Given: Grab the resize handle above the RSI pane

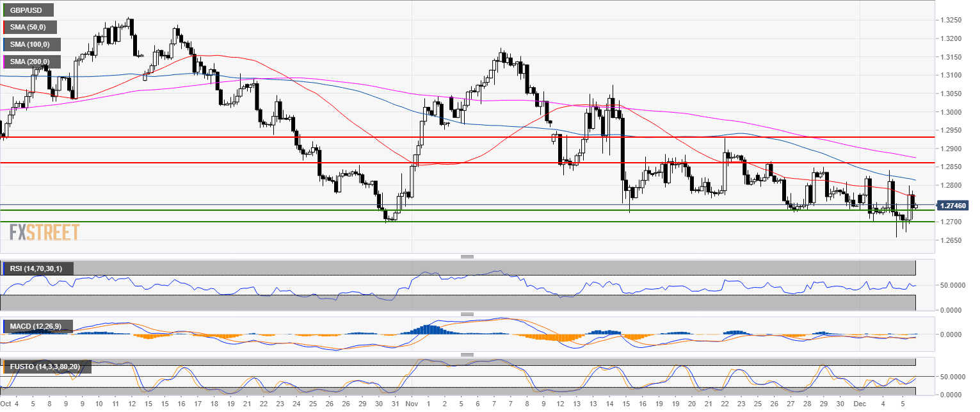Looking at the screenshot, I should coord(467,256).
